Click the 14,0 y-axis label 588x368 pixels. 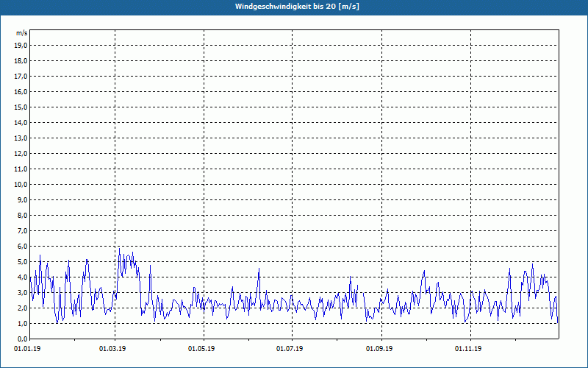[x=21, y=122]
